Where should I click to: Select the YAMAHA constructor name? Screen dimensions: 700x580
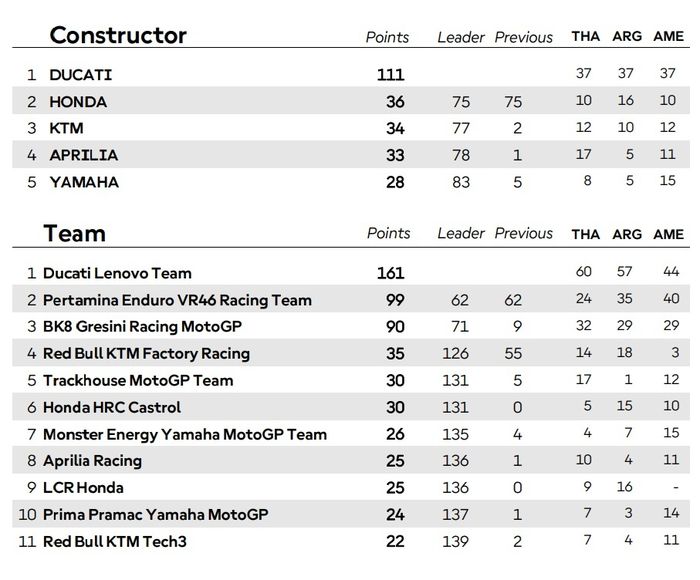[84, 182]
